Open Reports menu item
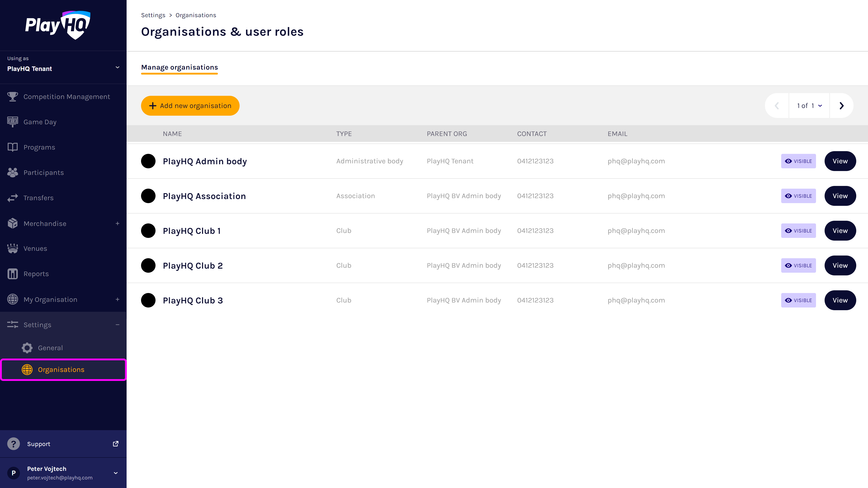868x488 pixels. tap(63, 274)
